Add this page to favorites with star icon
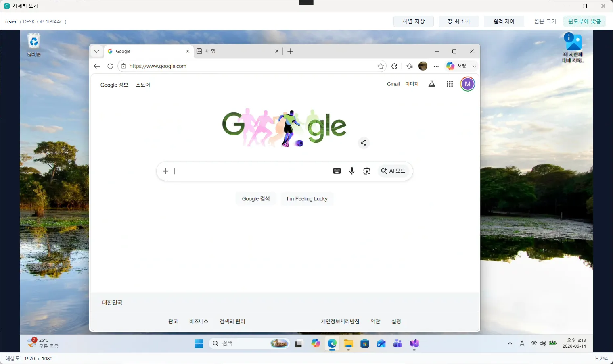The image size is (613, 364). pos(381,66)
